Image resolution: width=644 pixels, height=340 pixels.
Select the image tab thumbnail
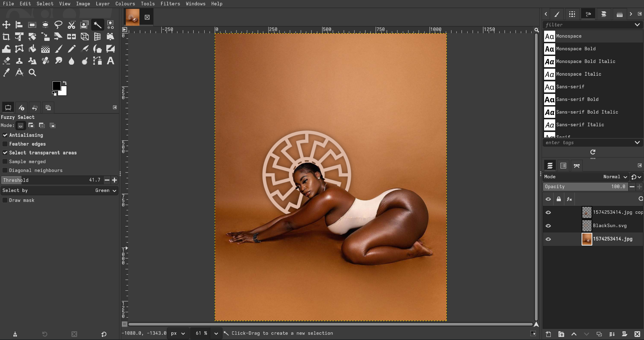point(132,17)
